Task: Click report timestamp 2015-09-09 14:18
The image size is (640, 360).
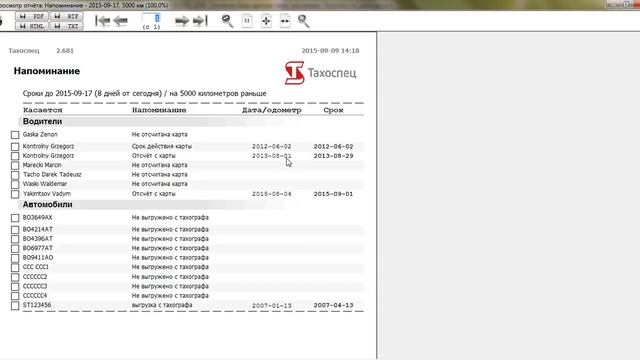Action: [x=330, y=51]
